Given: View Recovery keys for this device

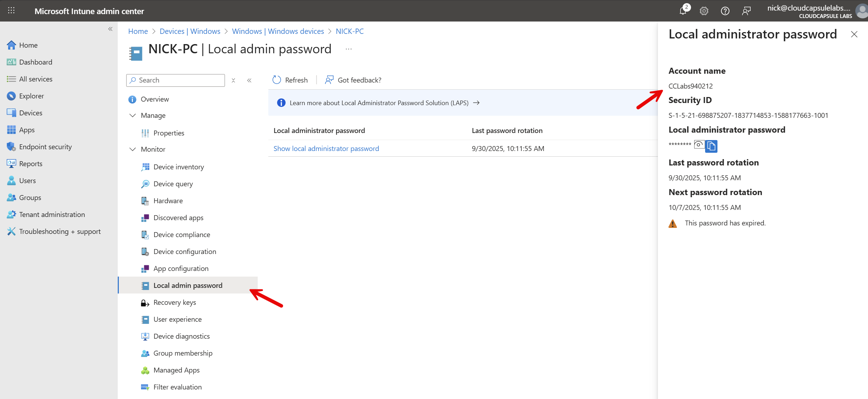Looking at the screenshot, I should pos(175,302).
